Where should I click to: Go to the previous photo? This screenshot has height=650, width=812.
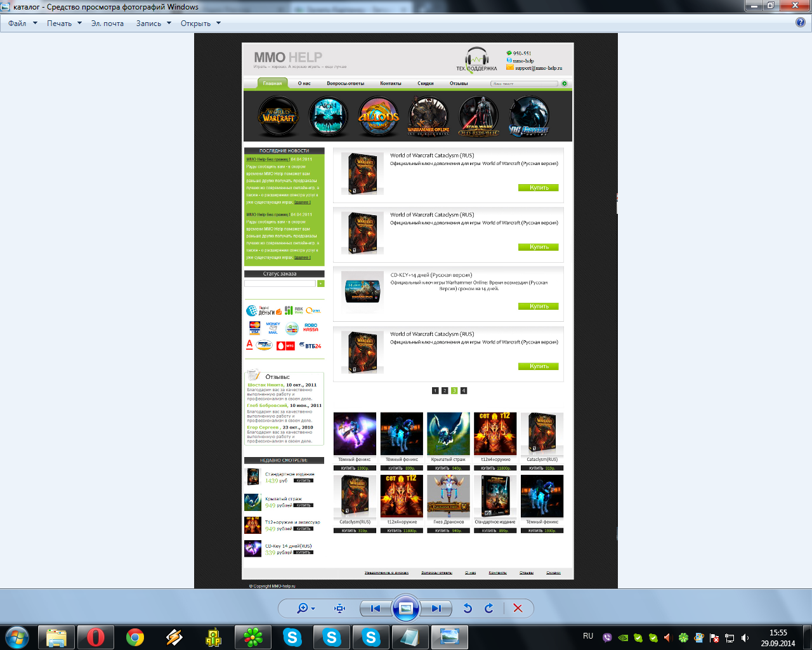376,608
